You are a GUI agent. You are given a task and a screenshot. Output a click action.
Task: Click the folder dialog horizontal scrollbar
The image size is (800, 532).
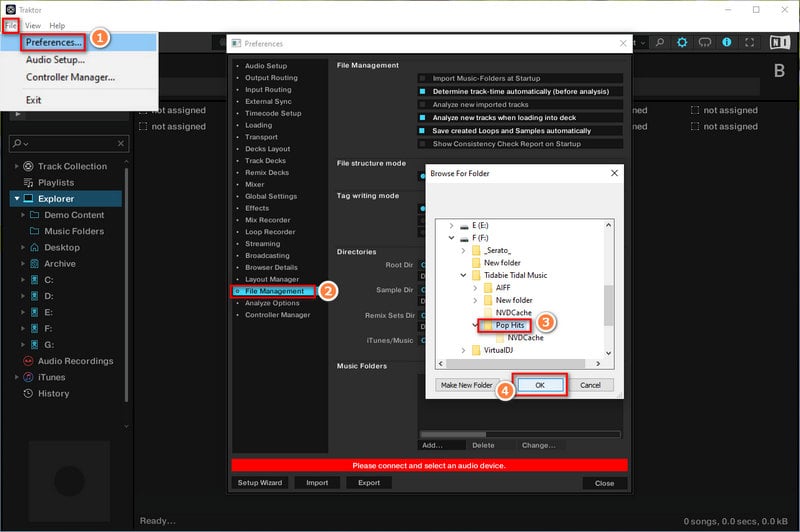tap(516, 364)
